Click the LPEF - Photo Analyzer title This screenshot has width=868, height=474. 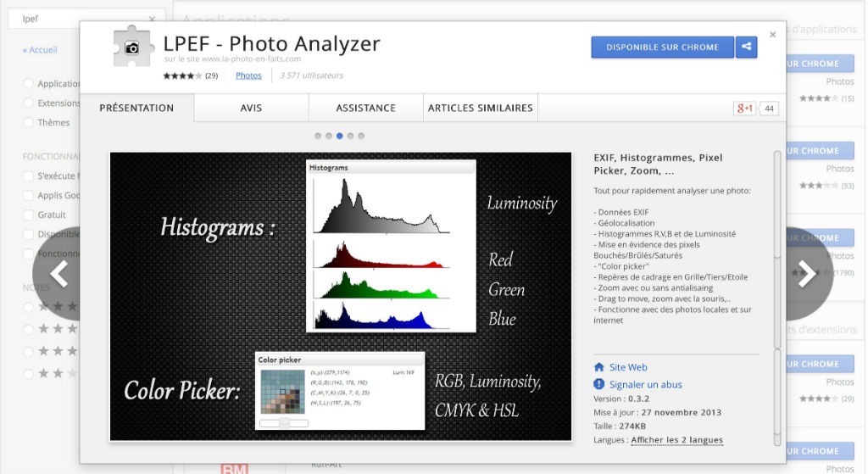(272, 44)
